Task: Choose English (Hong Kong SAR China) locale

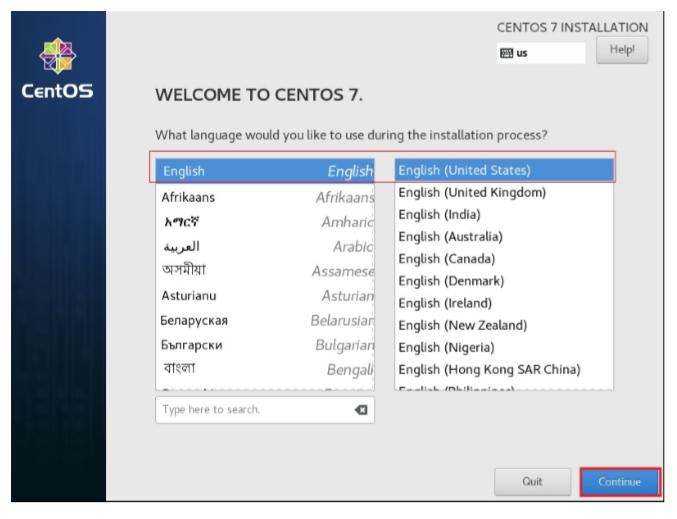Action: tap(504, 370)
